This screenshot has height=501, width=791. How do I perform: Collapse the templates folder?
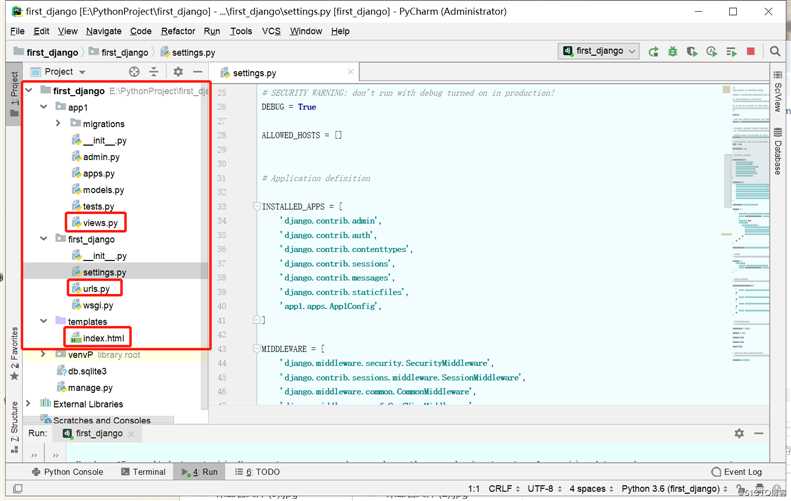click(x=44, y=321)
